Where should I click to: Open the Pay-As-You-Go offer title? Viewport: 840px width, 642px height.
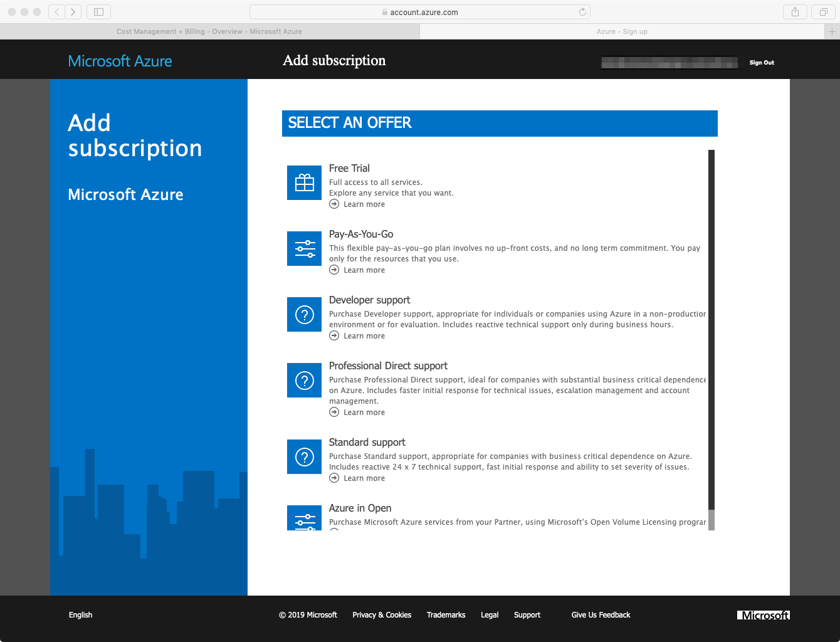tap(361, 234)
